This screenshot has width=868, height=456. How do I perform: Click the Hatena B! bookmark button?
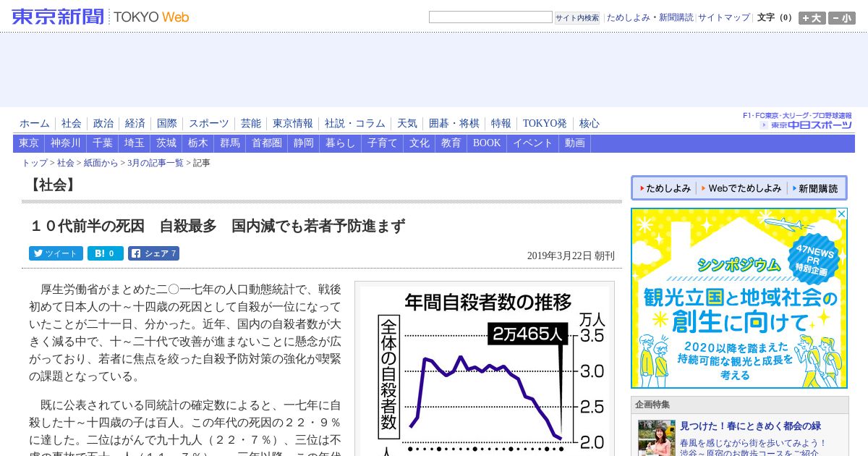tap(106, 253)
